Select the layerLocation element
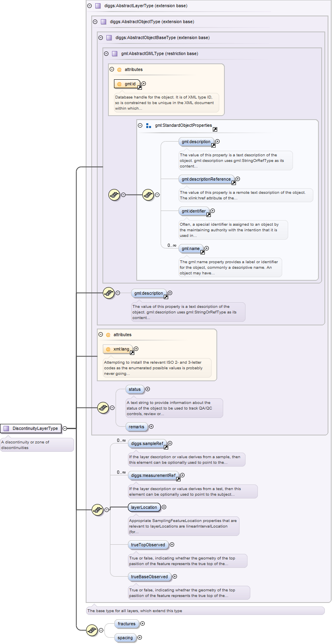Viewport: 332px width, 644px height. point(144,507)
